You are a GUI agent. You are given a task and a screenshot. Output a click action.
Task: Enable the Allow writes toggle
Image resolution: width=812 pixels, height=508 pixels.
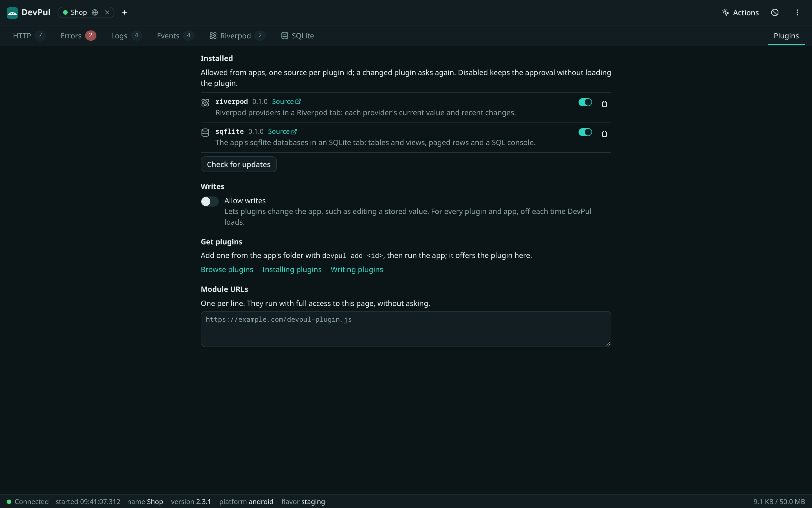coord(209,201)
